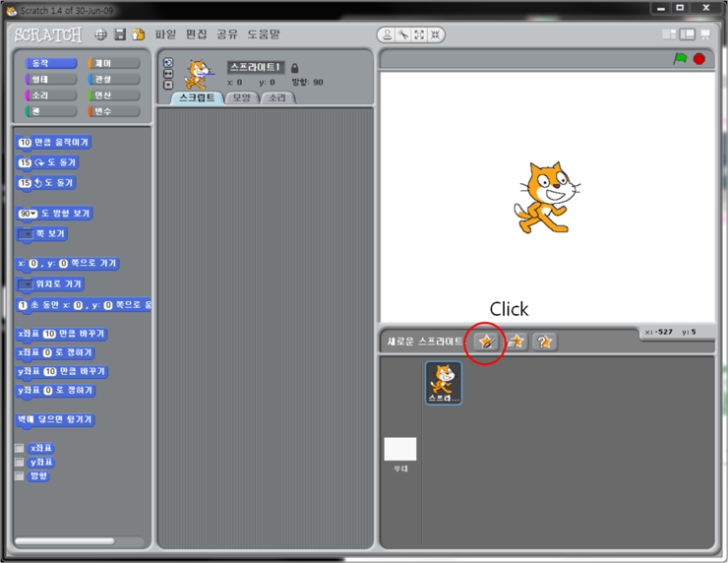Select the 동작 block category
Screen dimensions: 728x563
pos(51,63)
